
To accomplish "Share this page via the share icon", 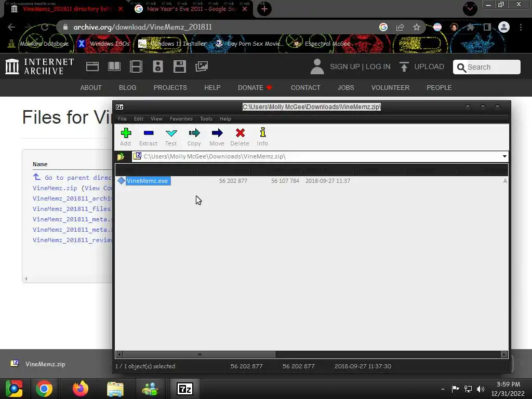I will (400, 27).
